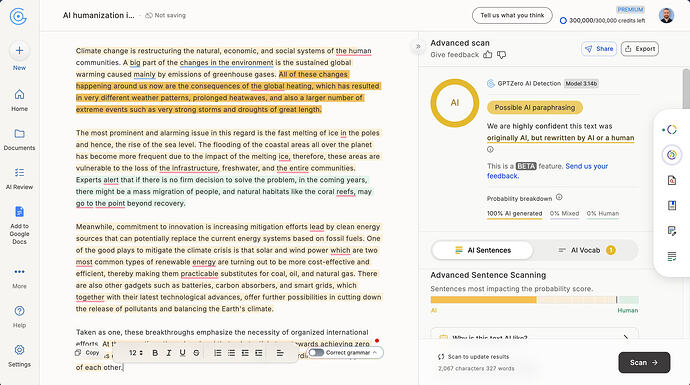Click the cloud Not saving status
690x385 pixels.
tap(165, 15)
